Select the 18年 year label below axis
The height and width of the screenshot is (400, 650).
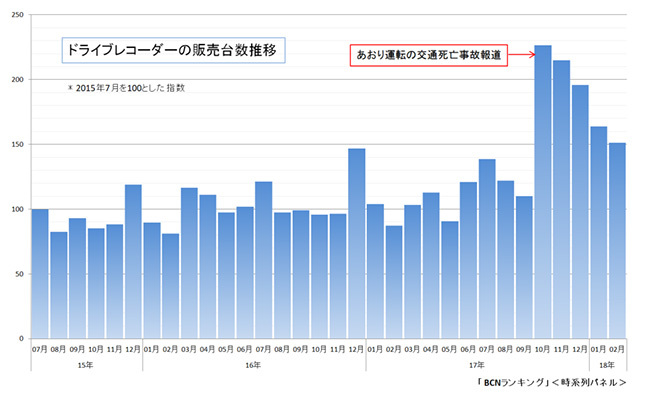pos(608,366)
